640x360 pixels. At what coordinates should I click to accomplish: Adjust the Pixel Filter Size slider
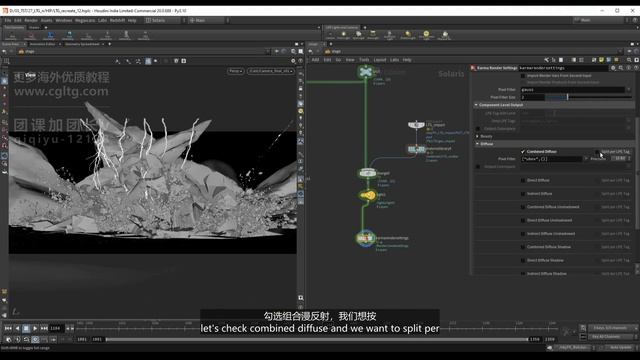pyautogui.click(x=588, y=97)
